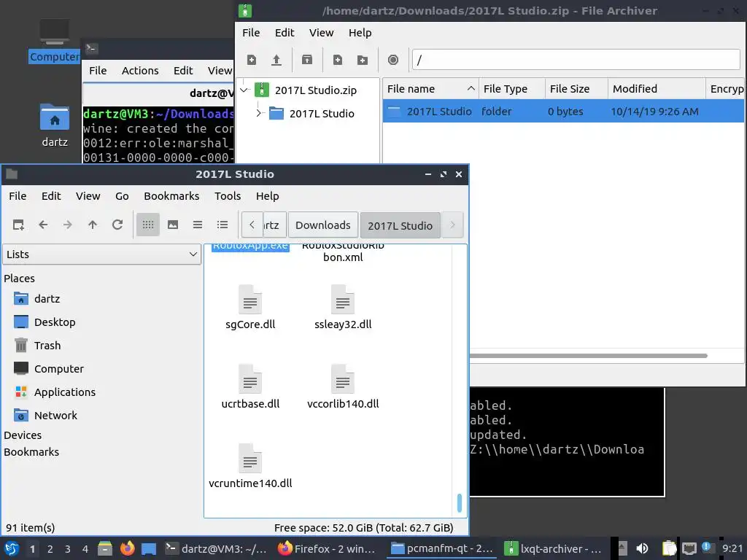Open Network in Places sidebar

pos(55,415)
